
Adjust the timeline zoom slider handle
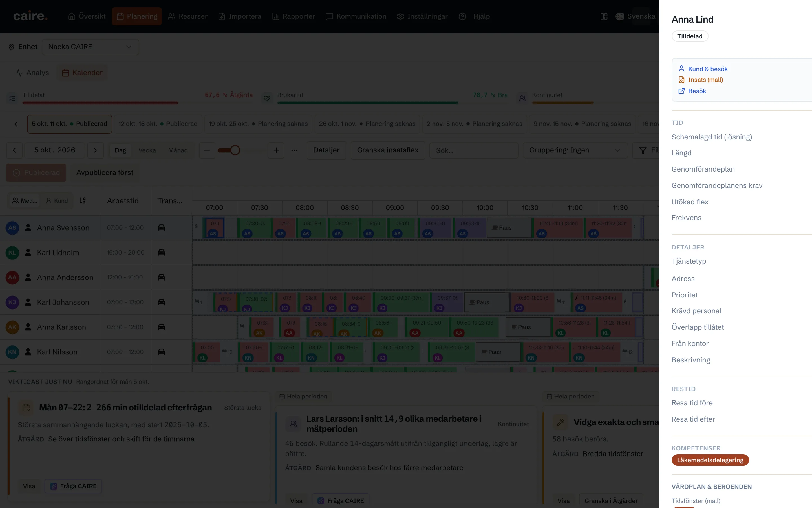(x=235, y=150)
